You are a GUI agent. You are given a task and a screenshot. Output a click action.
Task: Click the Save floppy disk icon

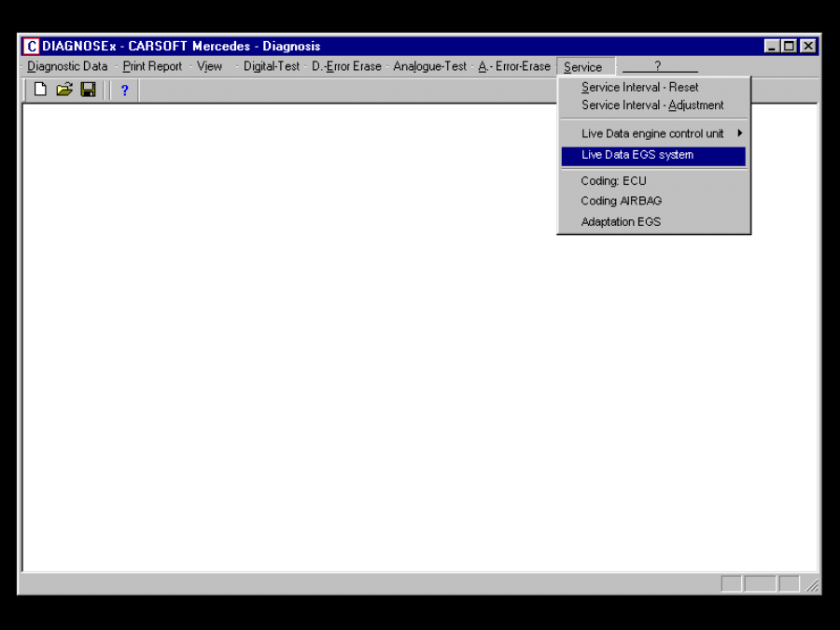tap(88, 90)
